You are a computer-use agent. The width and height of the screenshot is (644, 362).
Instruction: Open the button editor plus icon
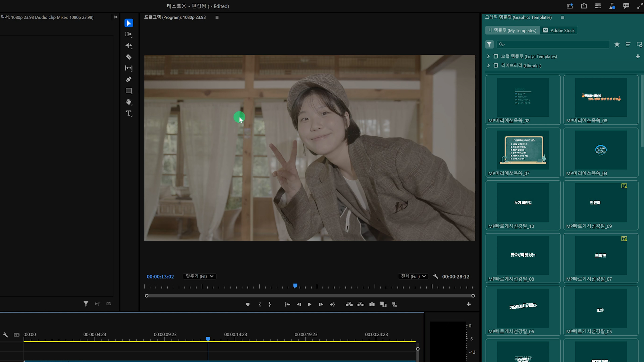[x=469, y=304]
